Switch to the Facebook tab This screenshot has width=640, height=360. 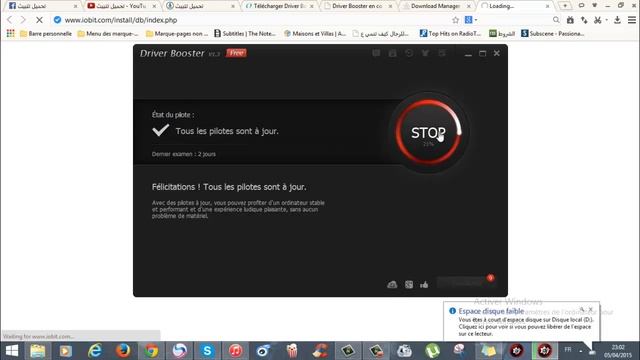pyautogui.click(x=42, y=6)
